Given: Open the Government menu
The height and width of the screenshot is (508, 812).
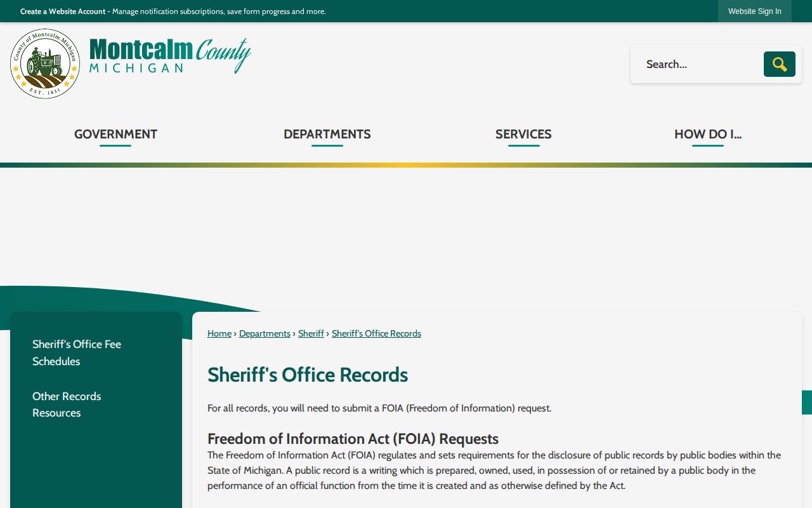Looking at the screenshot, I should [115, 134].
